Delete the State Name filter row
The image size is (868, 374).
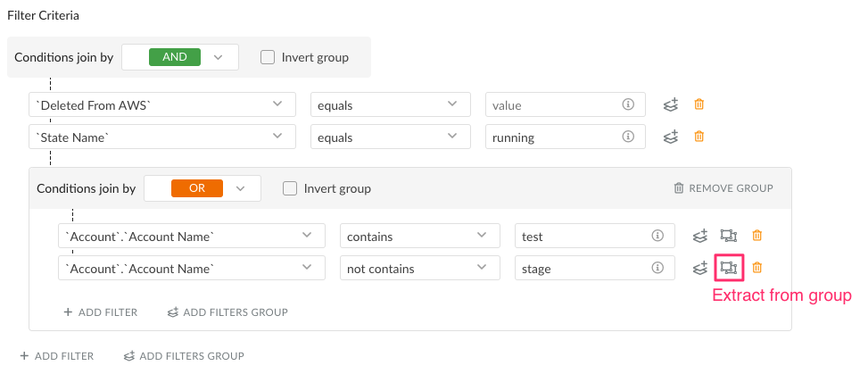699,137
